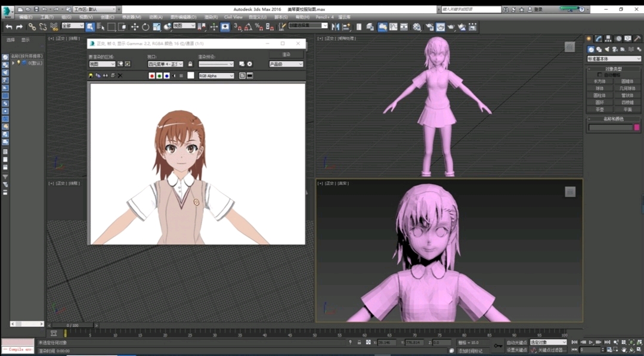Open the Utilities hammer panel tab
The width and height of the screenshot is (644, 356).
[x=637, y=39]
